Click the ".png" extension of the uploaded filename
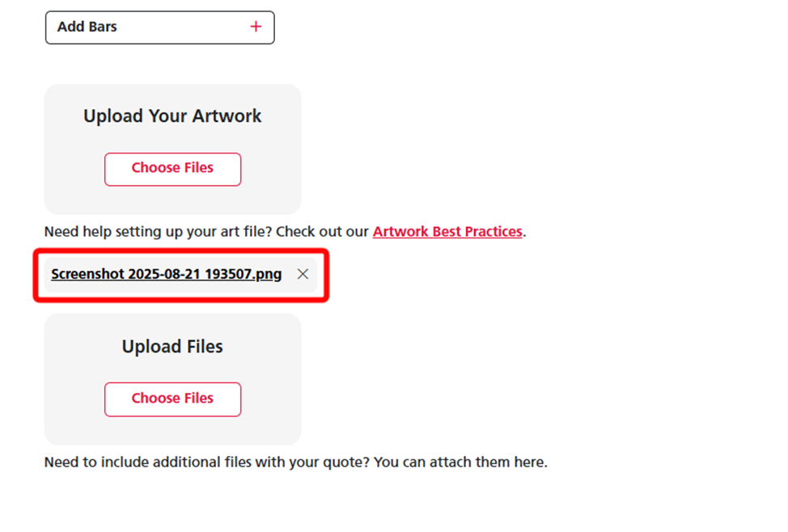Screen dimensions: 788x532 tap(269, 274)
